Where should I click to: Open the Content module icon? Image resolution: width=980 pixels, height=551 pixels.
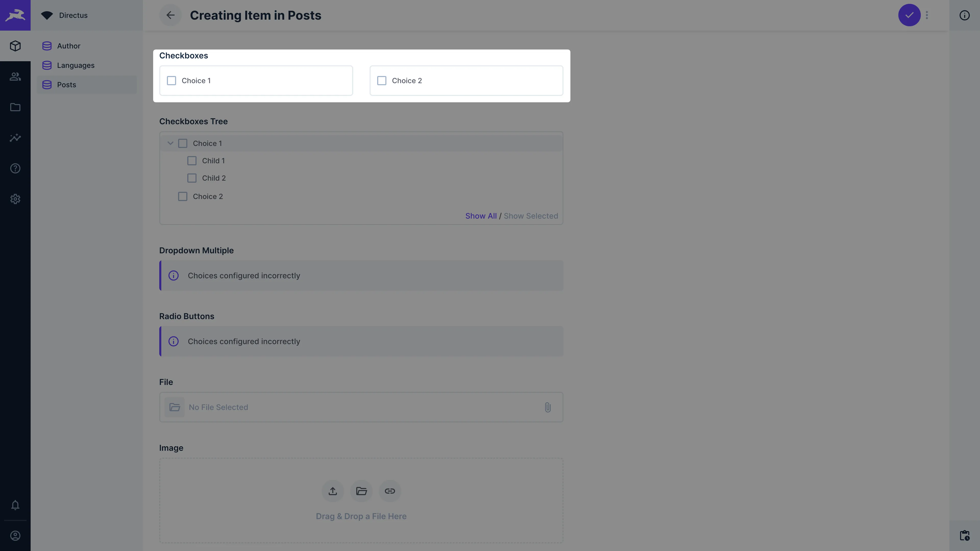15,46
